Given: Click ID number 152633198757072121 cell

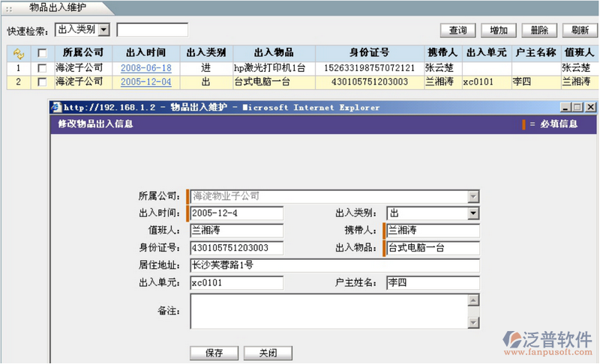Looking at the screenshot, I should (369, 68).
